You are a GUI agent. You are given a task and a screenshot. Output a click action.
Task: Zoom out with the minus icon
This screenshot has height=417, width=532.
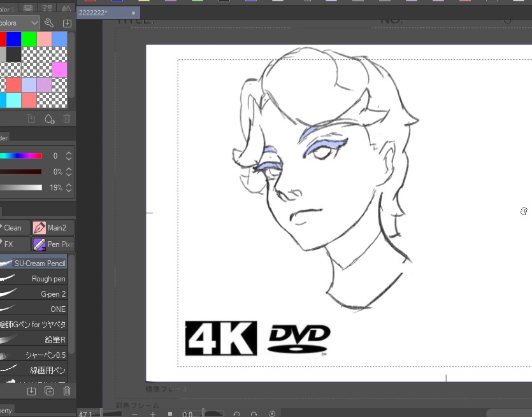135,414
